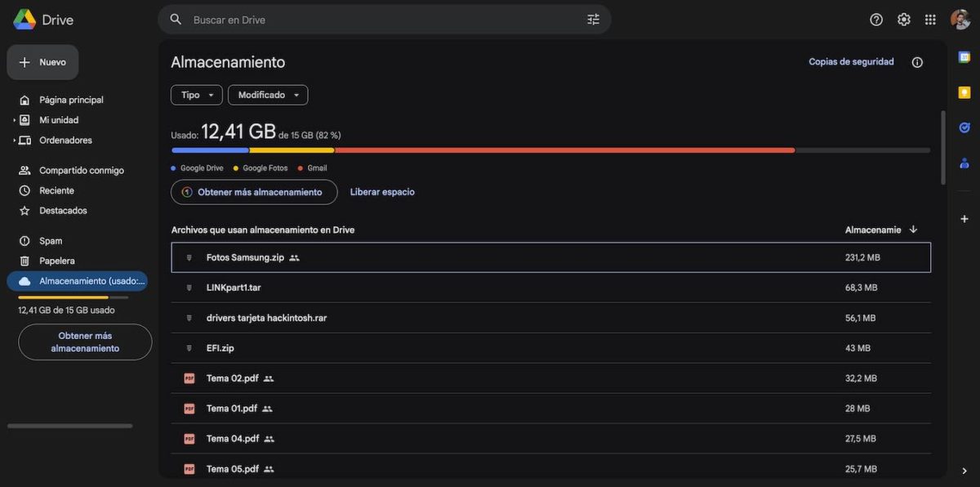Open the settings gear icon
980x487 pixels.
[x=904, y=20]
